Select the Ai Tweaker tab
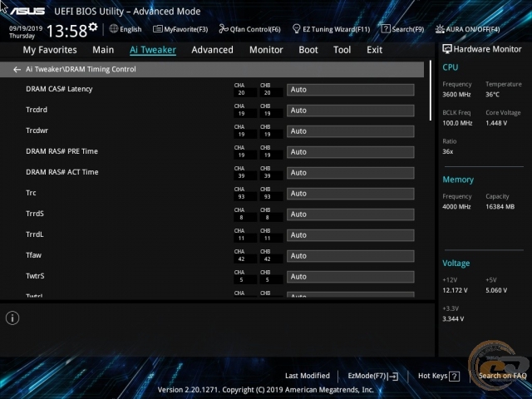Viewport: 532px width, 399px height. [153, 50]
